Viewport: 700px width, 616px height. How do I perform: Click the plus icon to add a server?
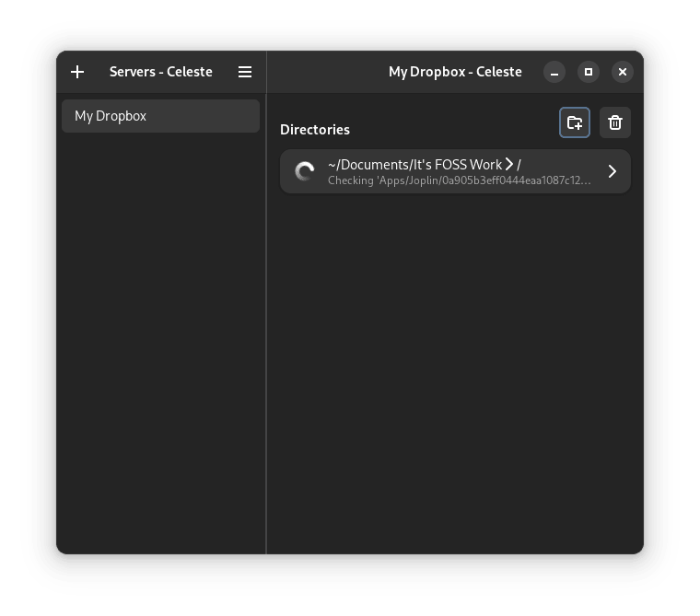77,72
